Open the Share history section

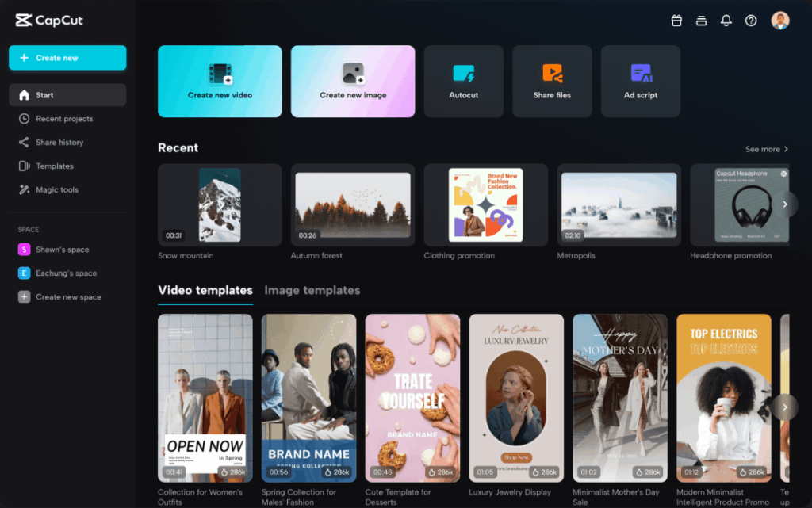[x=67, y=142]
